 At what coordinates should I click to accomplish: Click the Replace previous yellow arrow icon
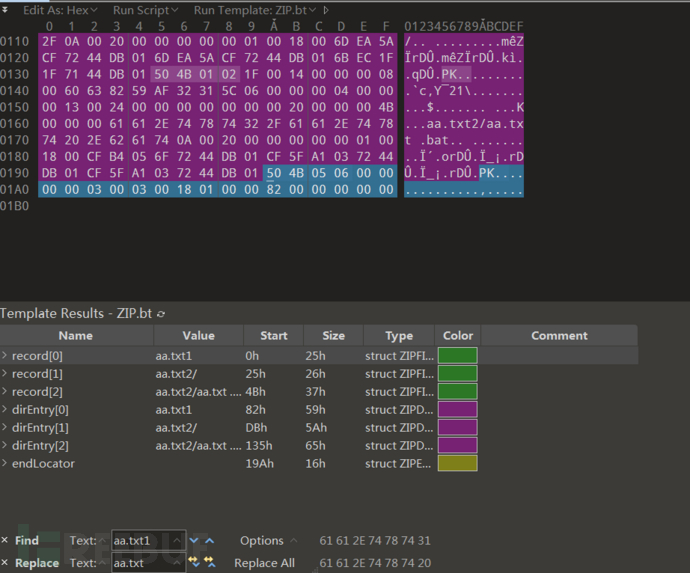(x=210, y=563)
